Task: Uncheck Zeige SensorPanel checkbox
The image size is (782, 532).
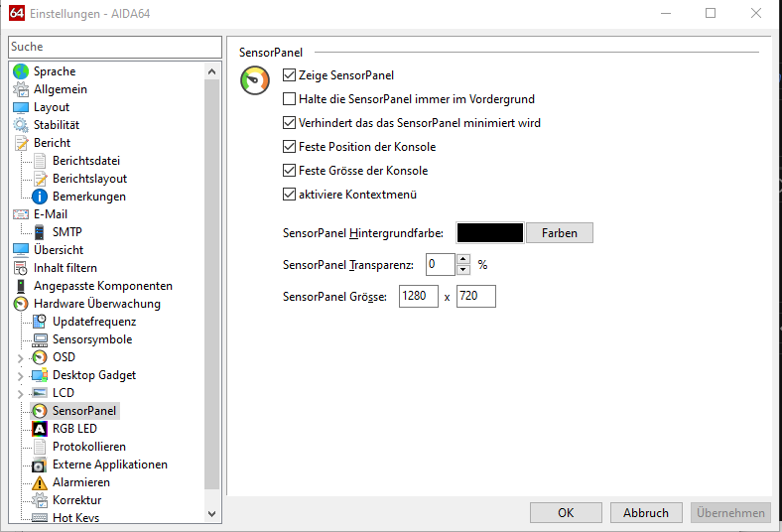Action: click(289, 75)
